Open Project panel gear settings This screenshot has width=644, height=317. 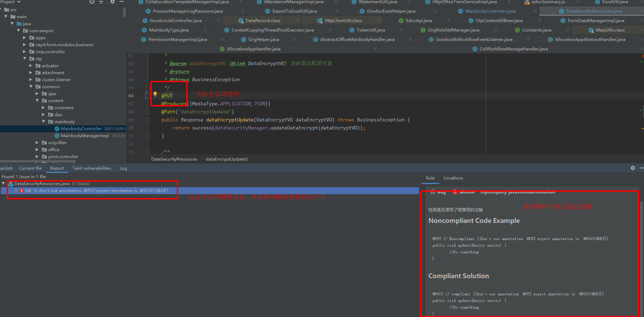coord(112,2)
